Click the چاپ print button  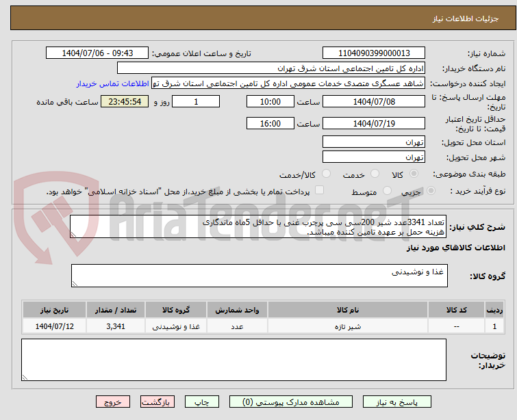(x=202, y=402)
